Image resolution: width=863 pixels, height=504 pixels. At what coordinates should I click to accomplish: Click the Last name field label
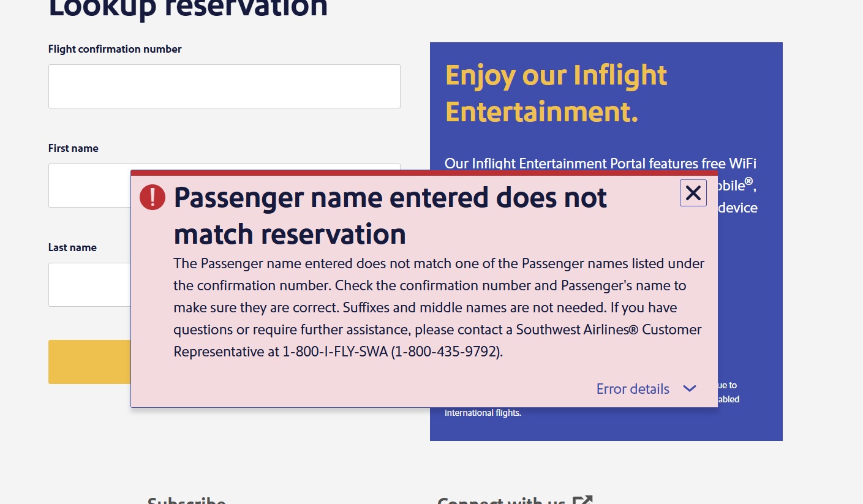pos(72,247)
